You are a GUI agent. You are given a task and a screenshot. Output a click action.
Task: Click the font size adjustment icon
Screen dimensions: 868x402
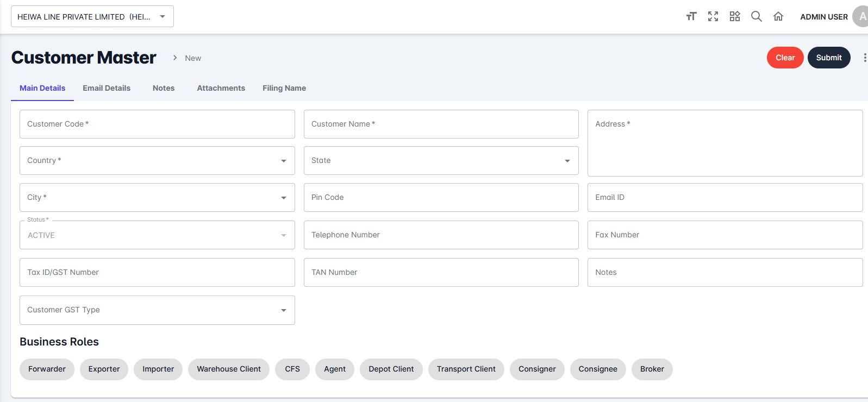(691, 16)
